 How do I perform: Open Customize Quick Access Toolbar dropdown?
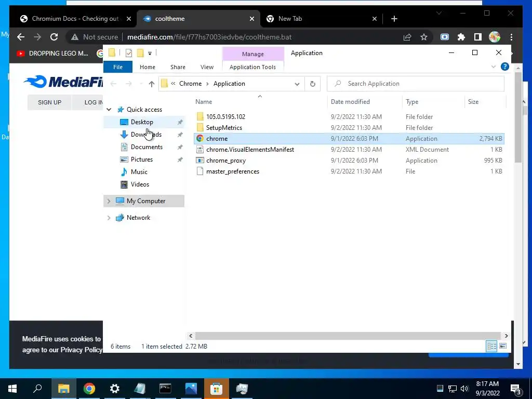[150, 54]
